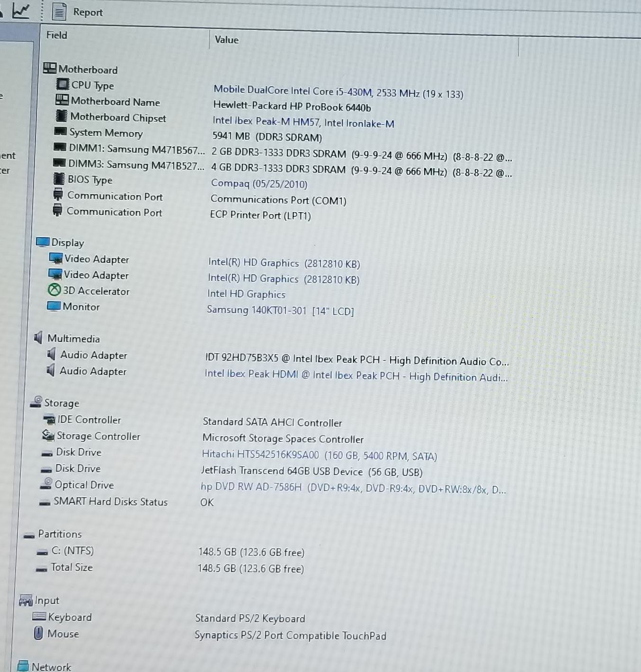Select the Optical Drive field label
The width and height of the screenshot is (641, 672).
click(84, 484)
